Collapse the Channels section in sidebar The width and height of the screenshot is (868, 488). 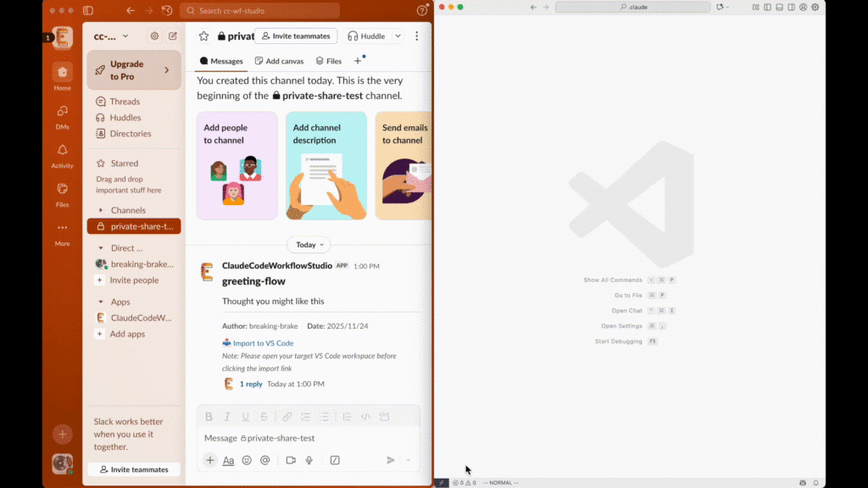click(101, 210)
